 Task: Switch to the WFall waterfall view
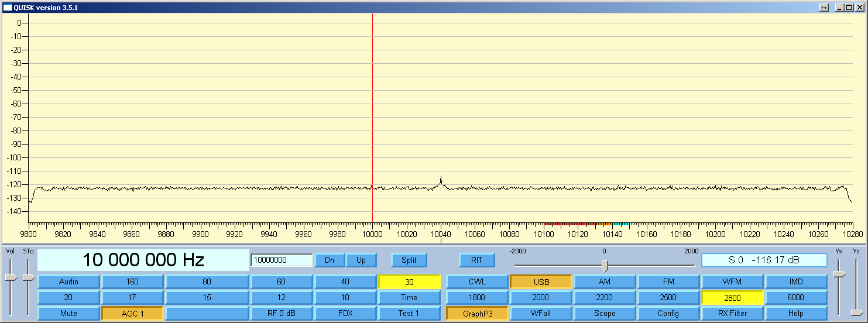[x=541, y=313]
